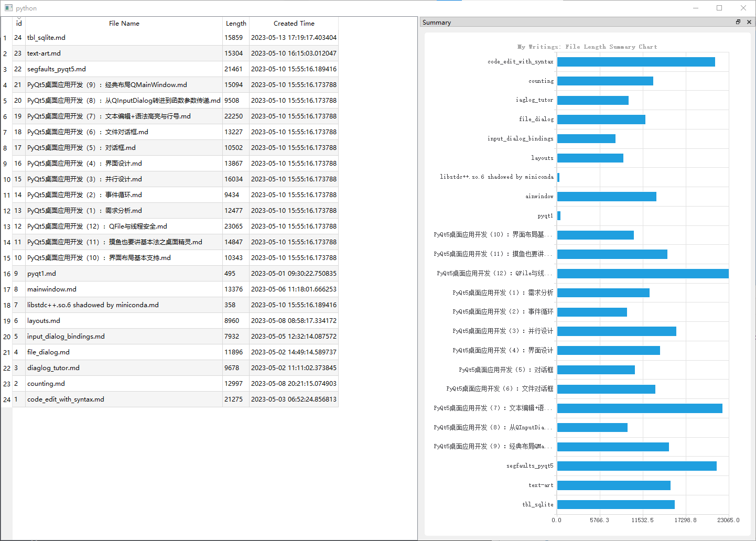Click the code_edit_with_syntax chart bar
756x541 pixels.
point(636,62)
